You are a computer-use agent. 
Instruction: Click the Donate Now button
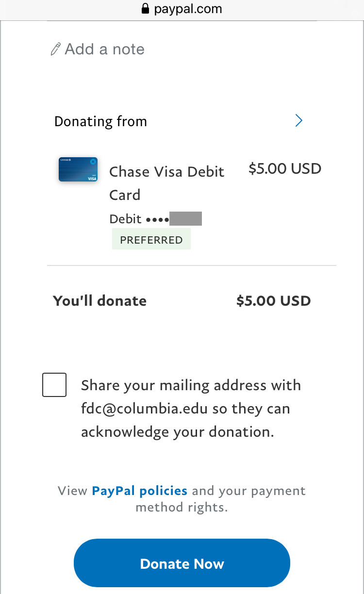tap(182, 563)
